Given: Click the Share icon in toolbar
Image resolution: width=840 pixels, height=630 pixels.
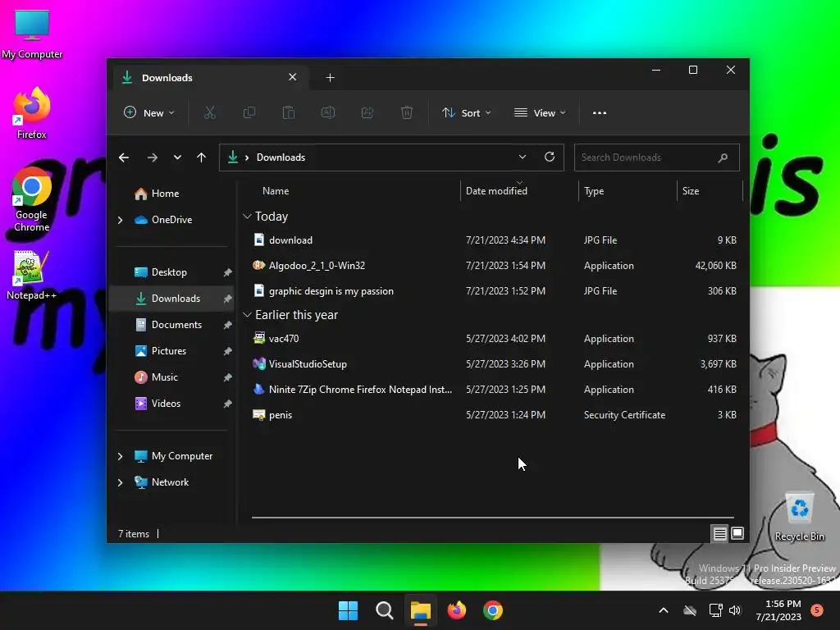Looking at the screenshot, I should tap(367, 112).
